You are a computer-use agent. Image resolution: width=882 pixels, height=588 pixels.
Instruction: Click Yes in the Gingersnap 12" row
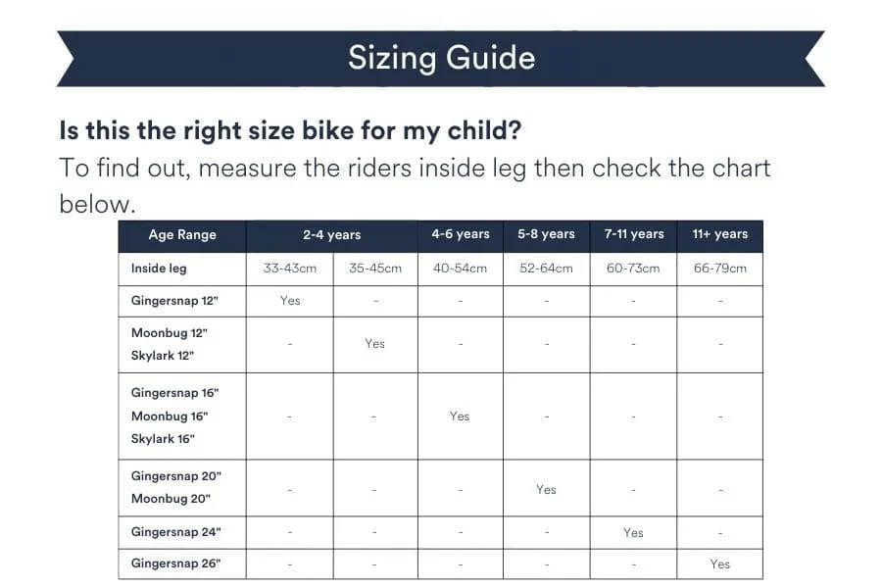click(290, 301)
